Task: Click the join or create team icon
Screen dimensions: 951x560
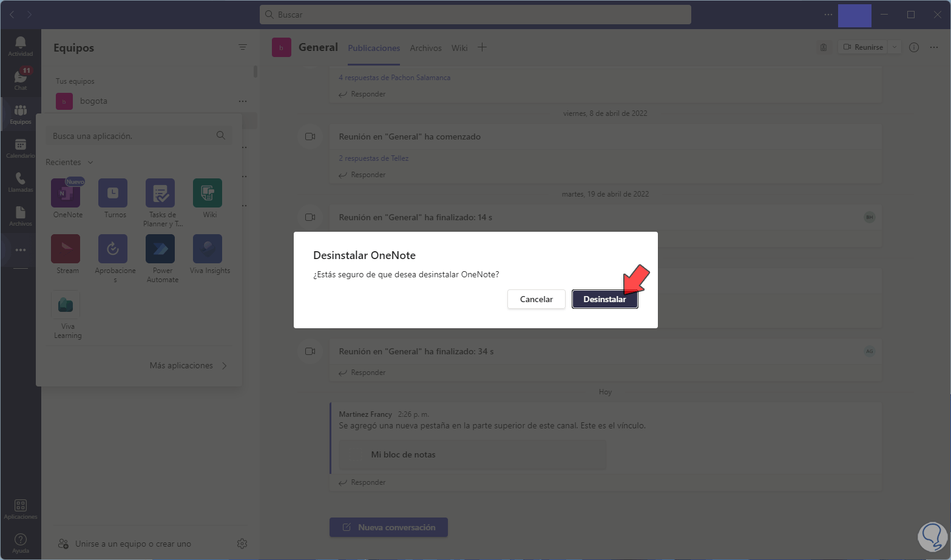Action: (x=63, y=544)
